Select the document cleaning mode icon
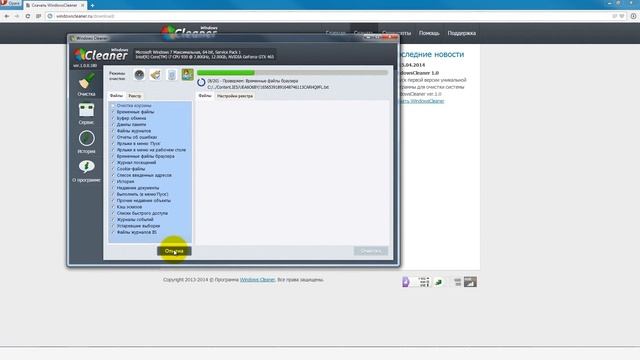Image resolution: width=640 pixels, height=360 pixels. 172,75
